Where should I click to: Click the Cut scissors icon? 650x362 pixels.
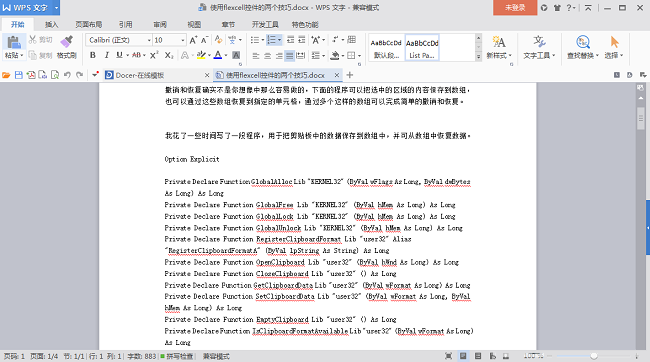(x=32, y=40)
